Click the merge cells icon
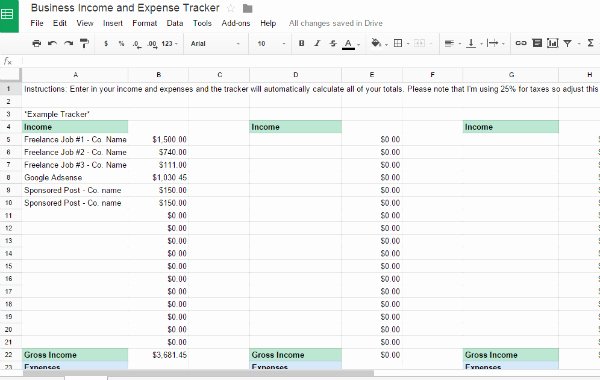This screenshot has width=600, height=380. tap(419, 43)
